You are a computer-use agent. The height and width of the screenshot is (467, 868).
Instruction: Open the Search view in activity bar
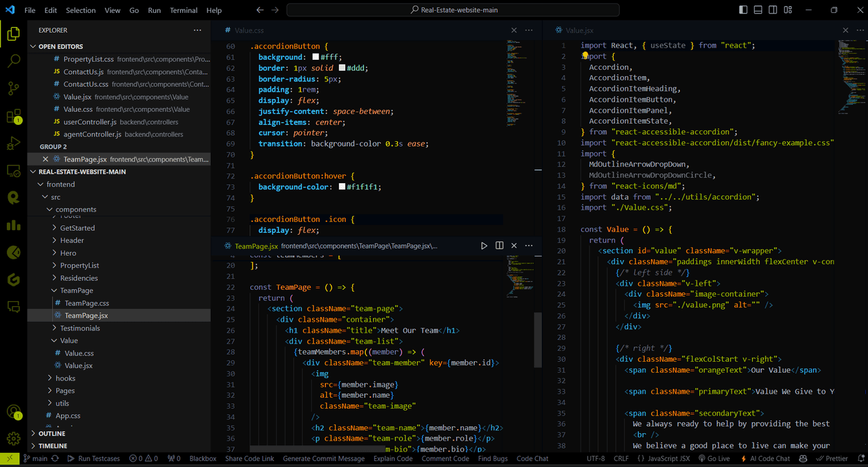[x=14, y=61]
